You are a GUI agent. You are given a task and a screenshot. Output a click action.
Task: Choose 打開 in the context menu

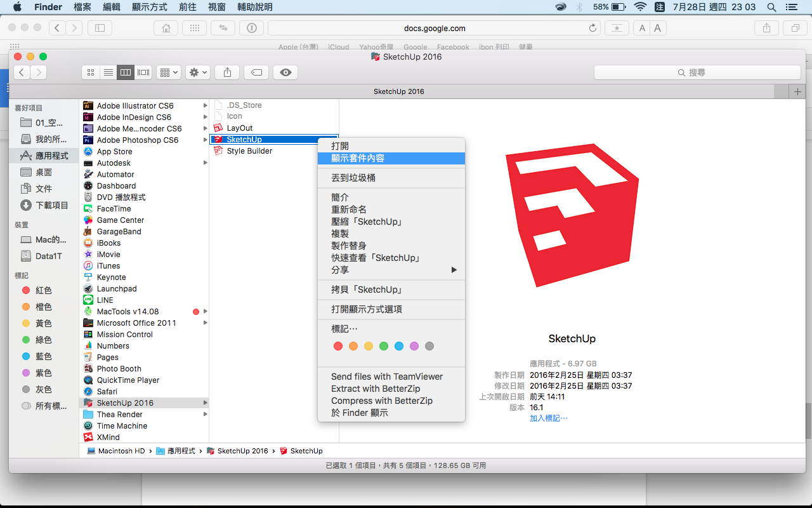391,146
